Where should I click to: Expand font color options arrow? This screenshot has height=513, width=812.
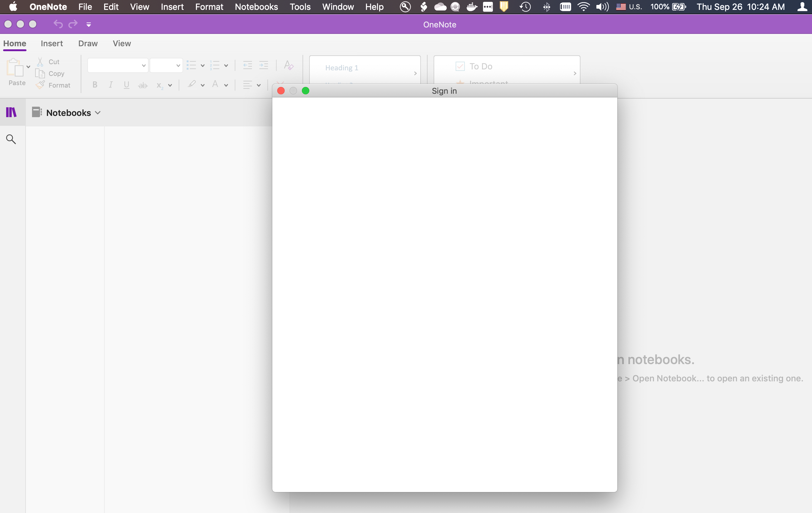(226, 85)
